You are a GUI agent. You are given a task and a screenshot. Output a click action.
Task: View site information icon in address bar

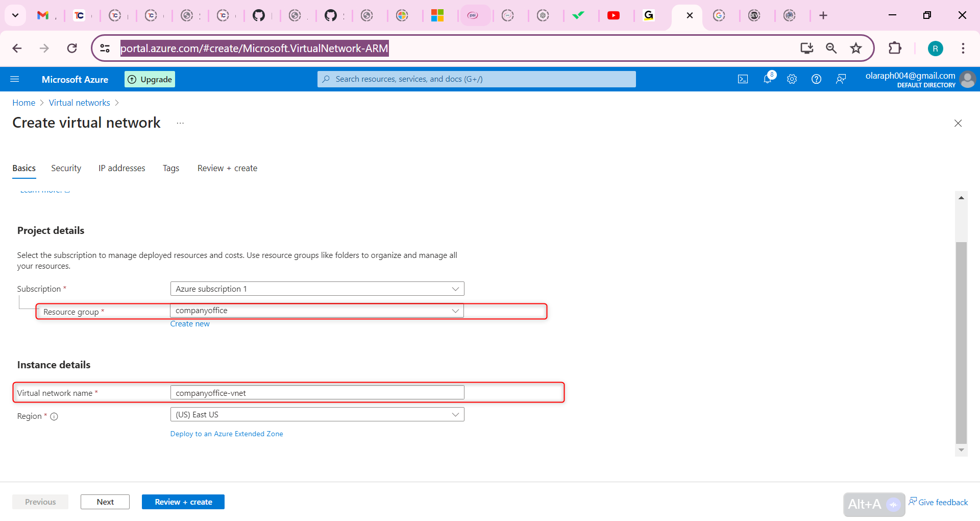[x=105, y=49]
